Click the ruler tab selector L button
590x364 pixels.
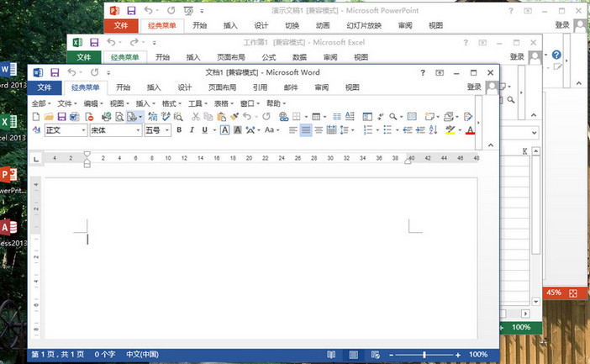tap(36, 159)
